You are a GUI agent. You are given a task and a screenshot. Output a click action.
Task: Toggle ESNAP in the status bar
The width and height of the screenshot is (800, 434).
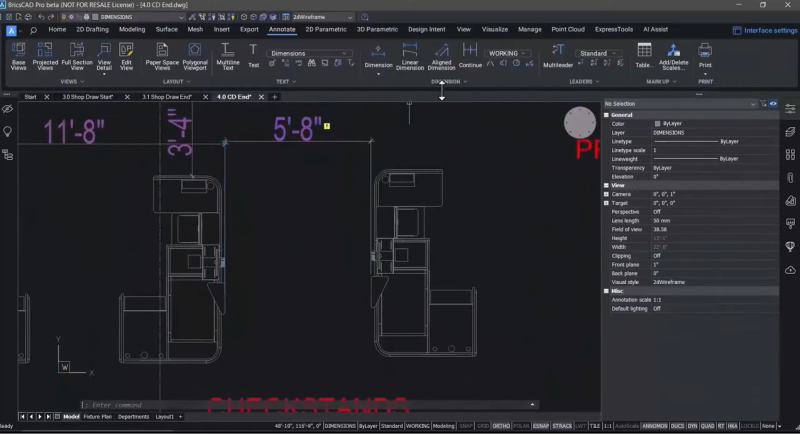(541, 426)
